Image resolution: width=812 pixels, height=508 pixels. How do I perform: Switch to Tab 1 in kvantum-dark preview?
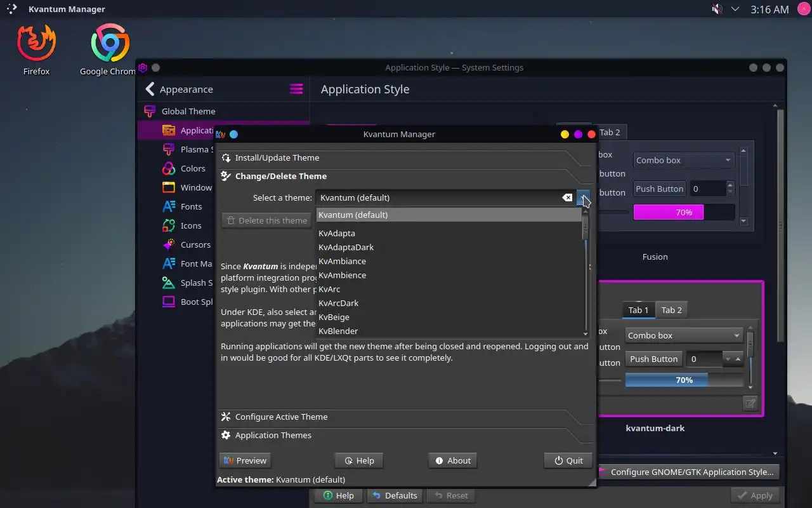[638, 310]
